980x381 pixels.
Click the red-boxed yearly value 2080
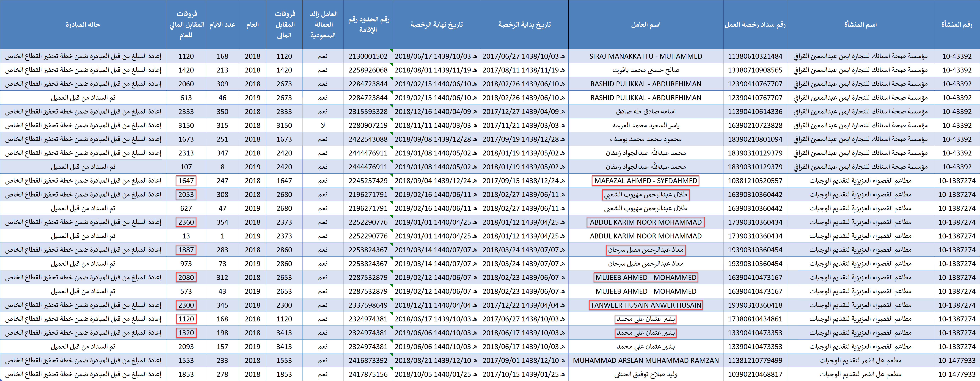186,278
